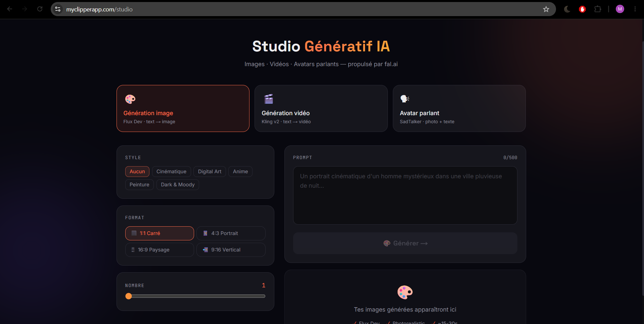
Task: Select the Génération image mode card
Action: [x=183, y=108]
